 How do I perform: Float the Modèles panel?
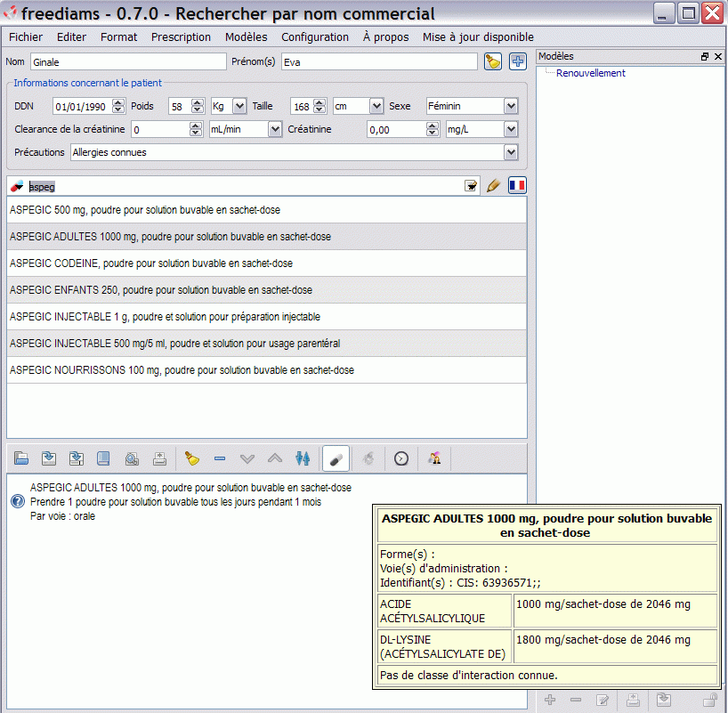[705, 56]
